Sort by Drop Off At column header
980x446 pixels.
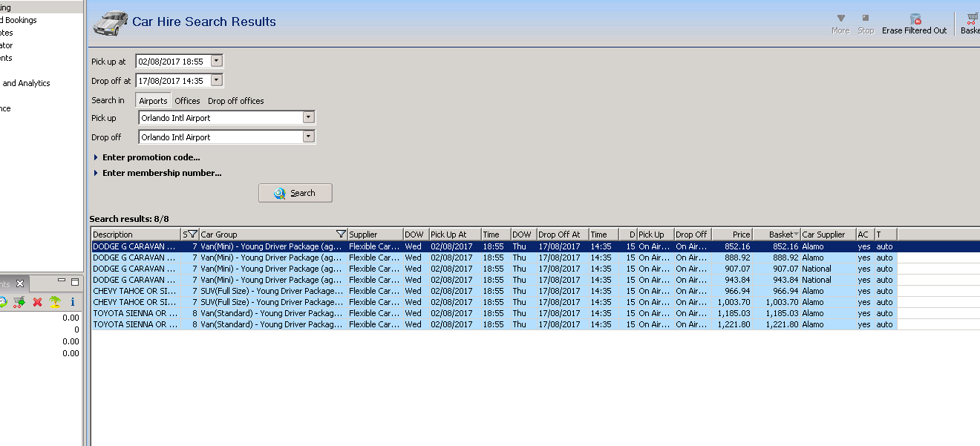(563, 235)
